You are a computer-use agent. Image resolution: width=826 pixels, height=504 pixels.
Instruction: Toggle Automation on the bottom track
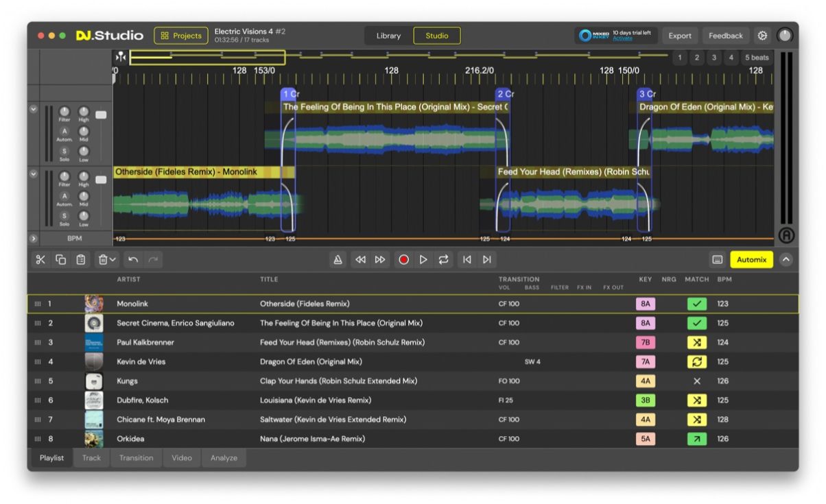[x=64, y=196]
